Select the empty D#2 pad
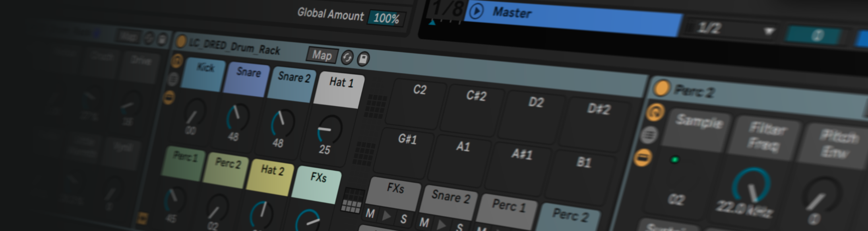This screenshot has width=868, height=231. coord(594,124)
